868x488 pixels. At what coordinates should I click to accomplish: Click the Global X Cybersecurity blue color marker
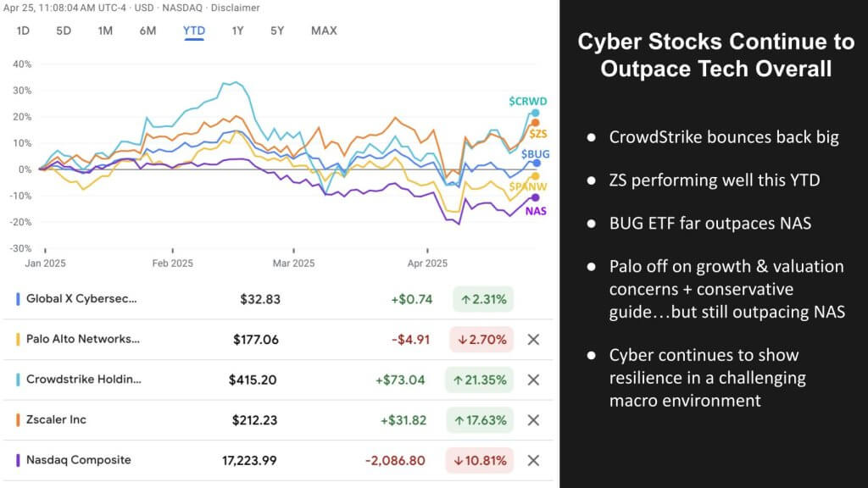coord(18,299)
